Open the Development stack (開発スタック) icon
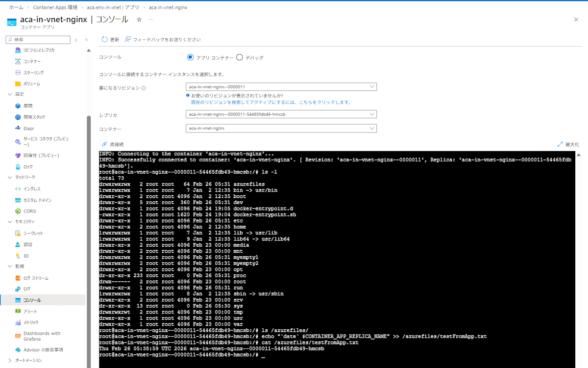The height and width of the screenshot is (368, 588). click(18, 117)
